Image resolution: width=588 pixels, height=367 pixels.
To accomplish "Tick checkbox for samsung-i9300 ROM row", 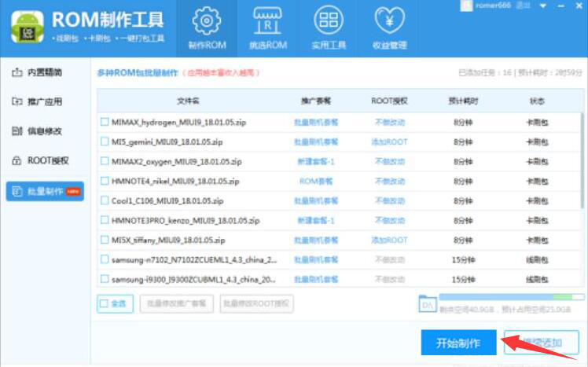I will click(105, 279).
